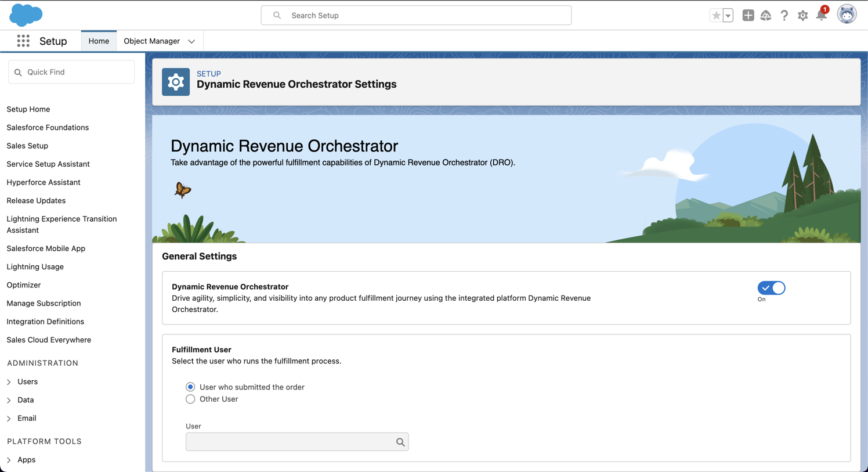Open Lightning Usage
The width and height of the screenshot is (868, 472).
pos(35,266)
